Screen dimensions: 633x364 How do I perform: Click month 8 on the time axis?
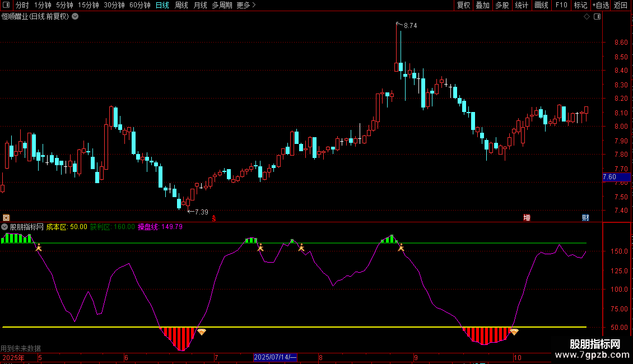tap(320, 357)
